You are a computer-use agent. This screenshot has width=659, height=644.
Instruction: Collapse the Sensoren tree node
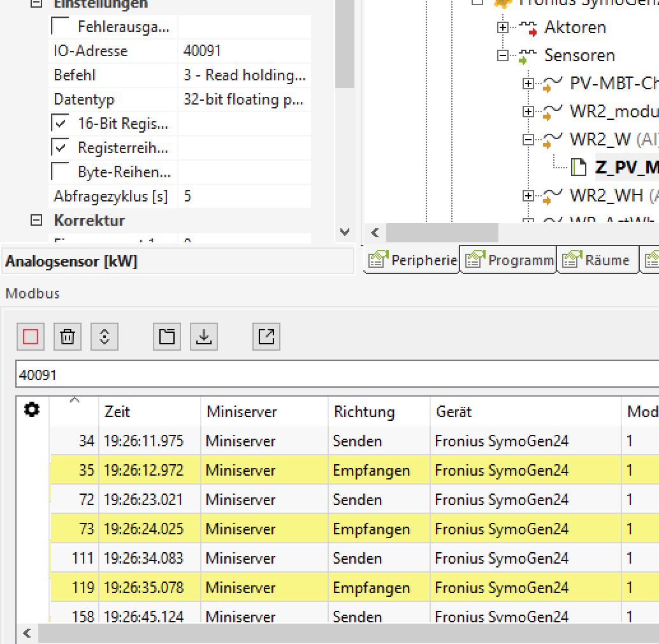[x=503, y=55]
